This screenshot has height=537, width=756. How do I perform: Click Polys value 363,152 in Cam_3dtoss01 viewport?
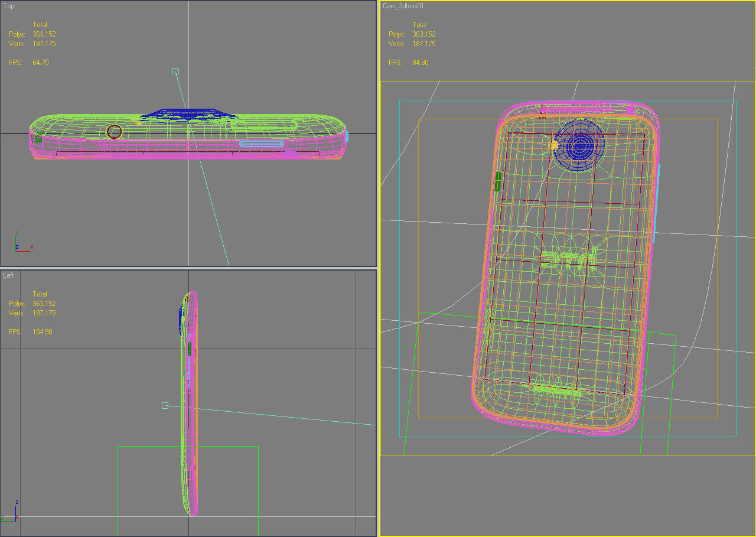click(x=424, y=34)
